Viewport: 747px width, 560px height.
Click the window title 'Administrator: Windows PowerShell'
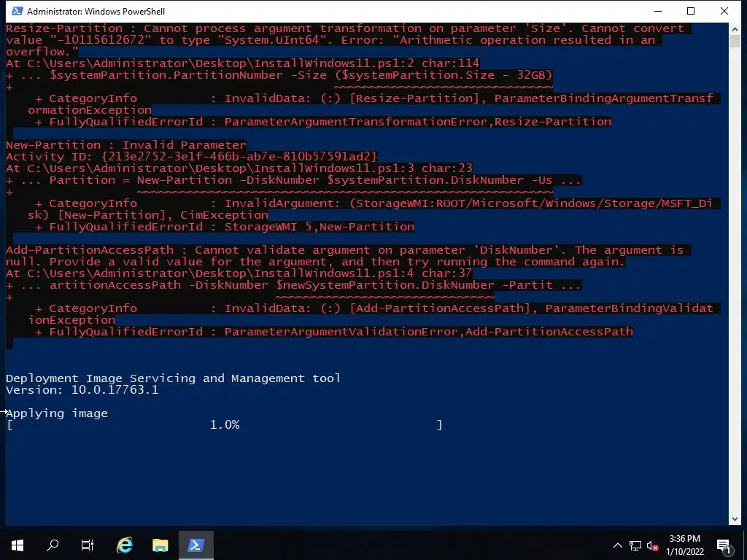click(x=96, y=11)
